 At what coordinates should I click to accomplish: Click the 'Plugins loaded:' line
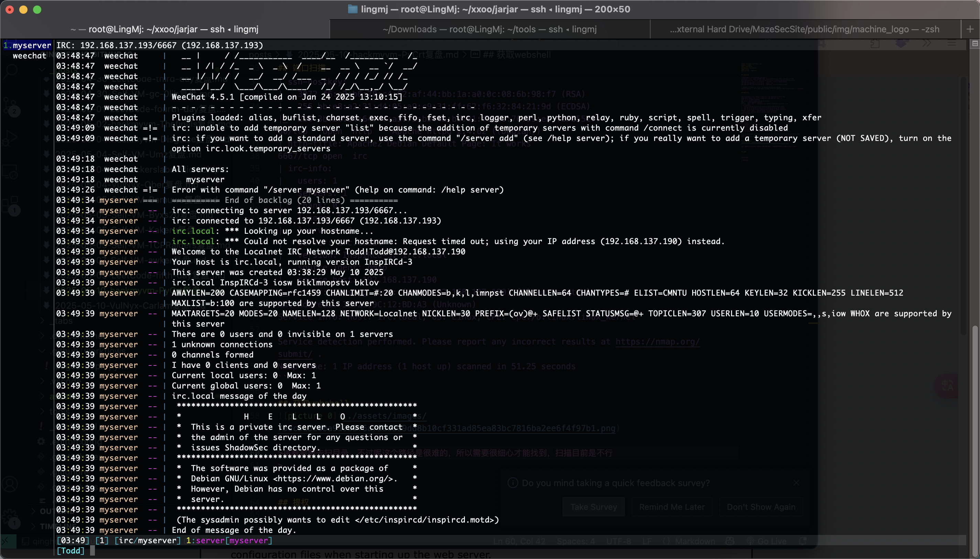tap(496, 118)
